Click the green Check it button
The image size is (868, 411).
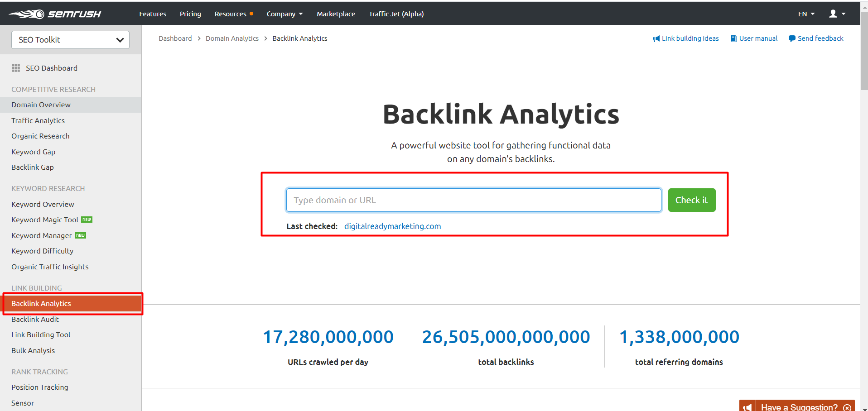pos(691,200)
